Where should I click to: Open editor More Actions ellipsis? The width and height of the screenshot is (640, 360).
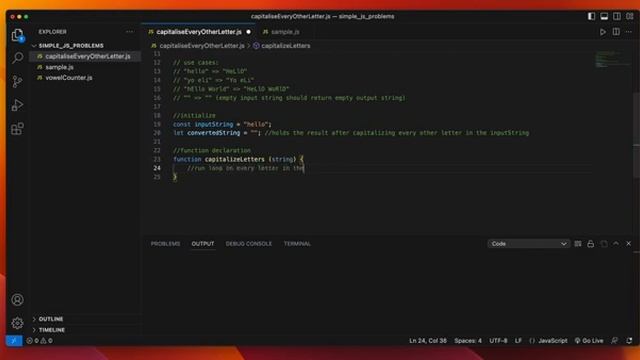[629, 32]
